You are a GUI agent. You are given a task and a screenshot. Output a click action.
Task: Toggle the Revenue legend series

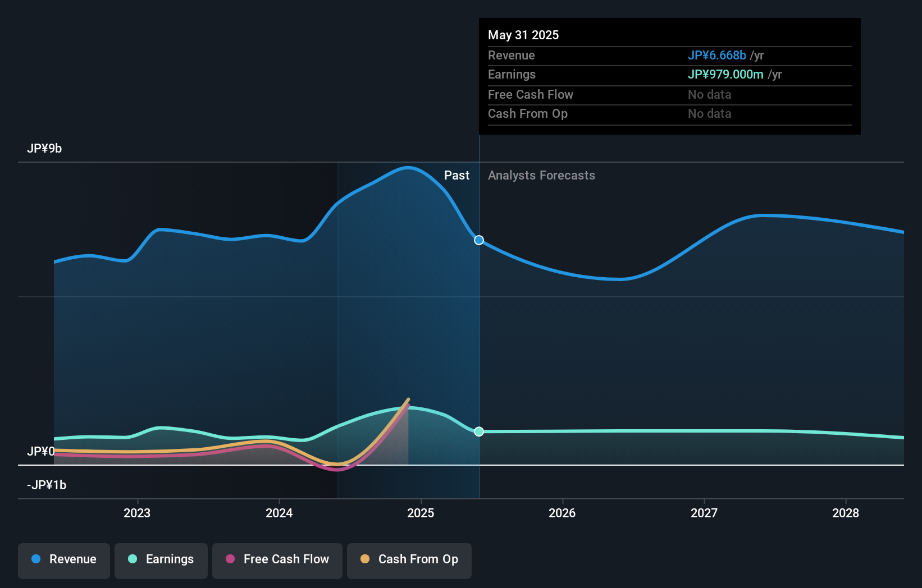pos(64,561)
